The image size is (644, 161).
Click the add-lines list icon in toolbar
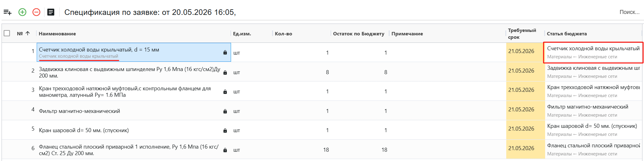pos(7,12)
